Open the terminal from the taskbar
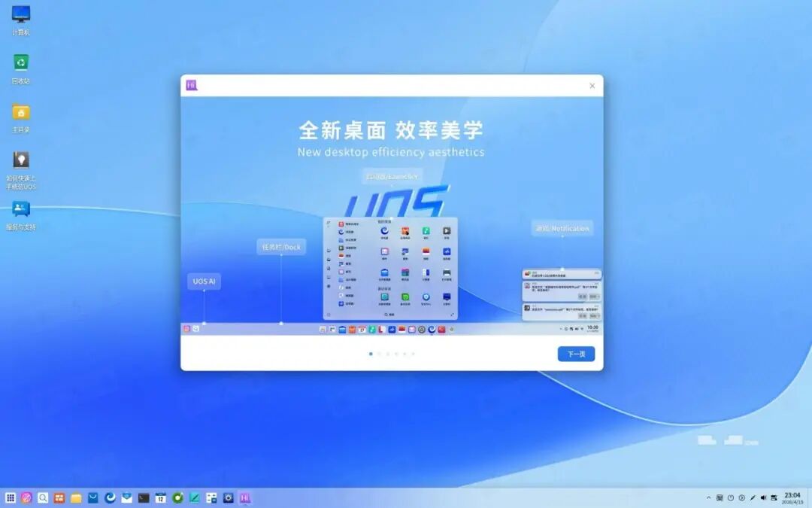This screenshot has height=508, width=812. (x=144, y=497)
